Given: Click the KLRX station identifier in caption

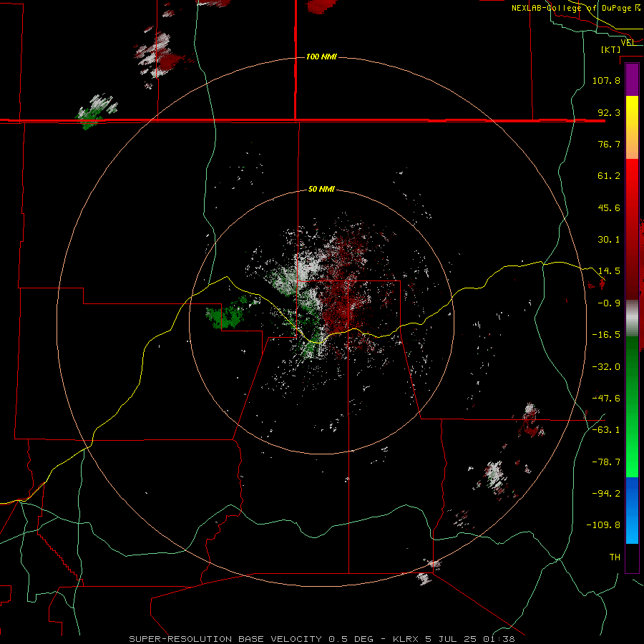Looking at the screenshot, I should [406, 639].
